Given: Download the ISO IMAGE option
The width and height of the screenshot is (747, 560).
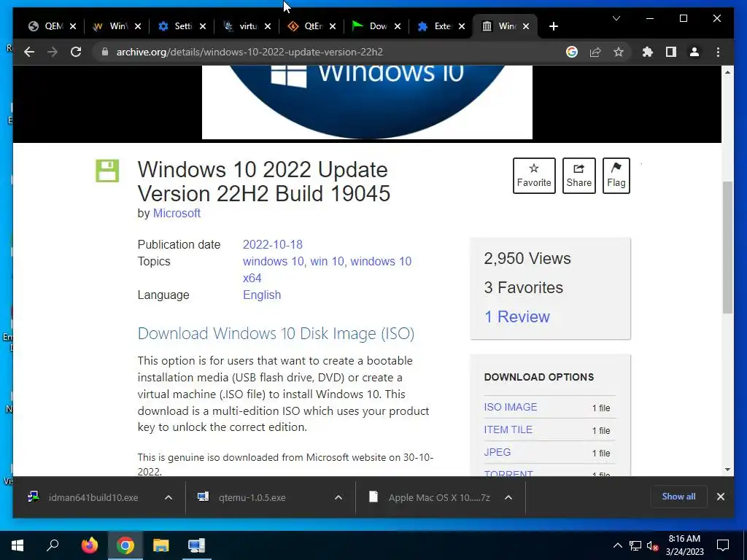Looking at the screenshot, I should [510, 407].
